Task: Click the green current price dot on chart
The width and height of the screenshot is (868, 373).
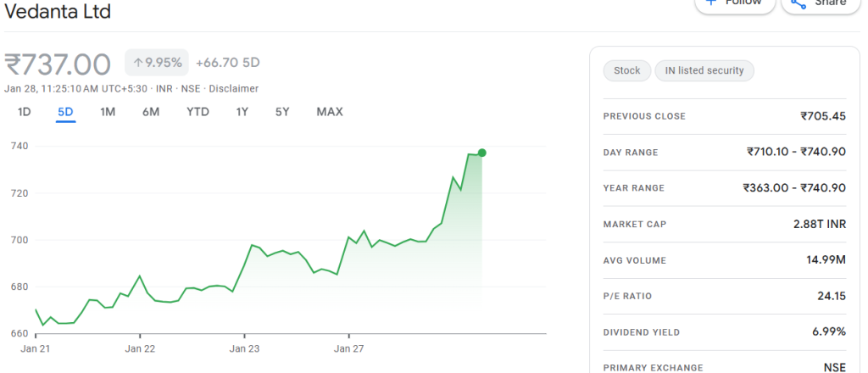Action: [481, 153]
